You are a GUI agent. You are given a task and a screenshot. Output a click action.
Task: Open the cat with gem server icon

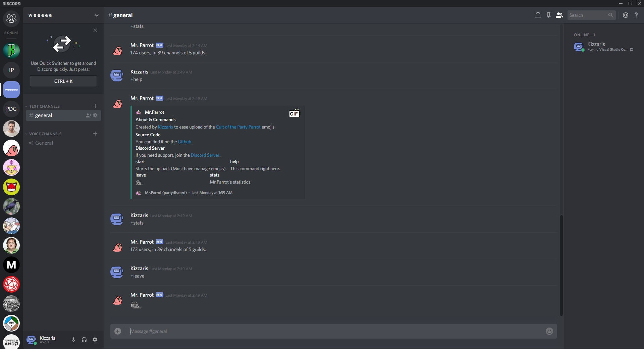tap(11, 167)
